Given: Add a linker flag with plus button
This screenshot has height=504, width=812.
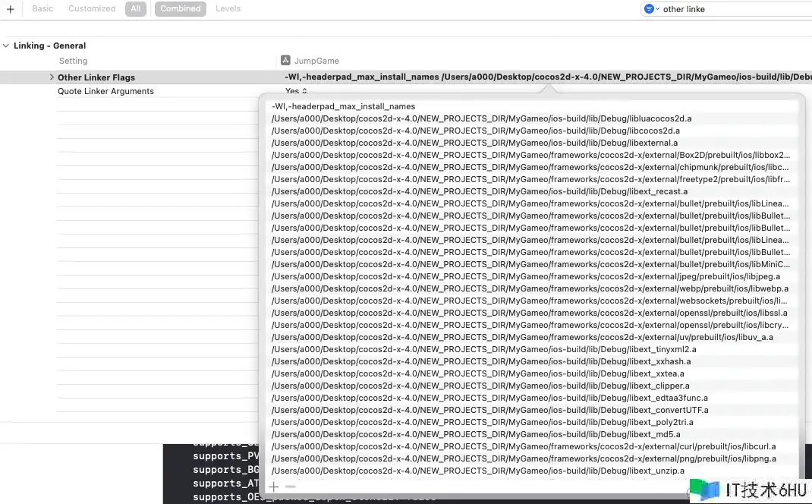Looking at the screenshot, I should tap(273, 487).
